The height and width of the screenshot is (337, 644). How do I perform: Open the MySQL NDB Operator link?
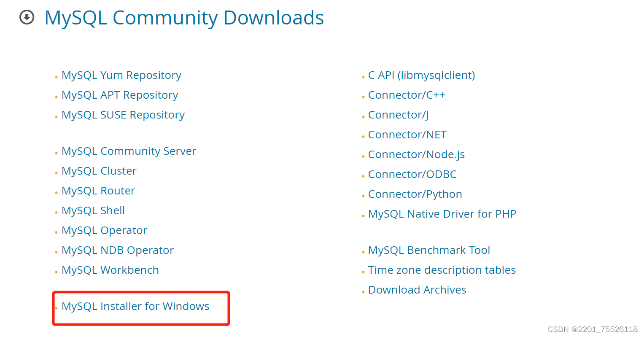pyautogui.click(x=118, y=250)
